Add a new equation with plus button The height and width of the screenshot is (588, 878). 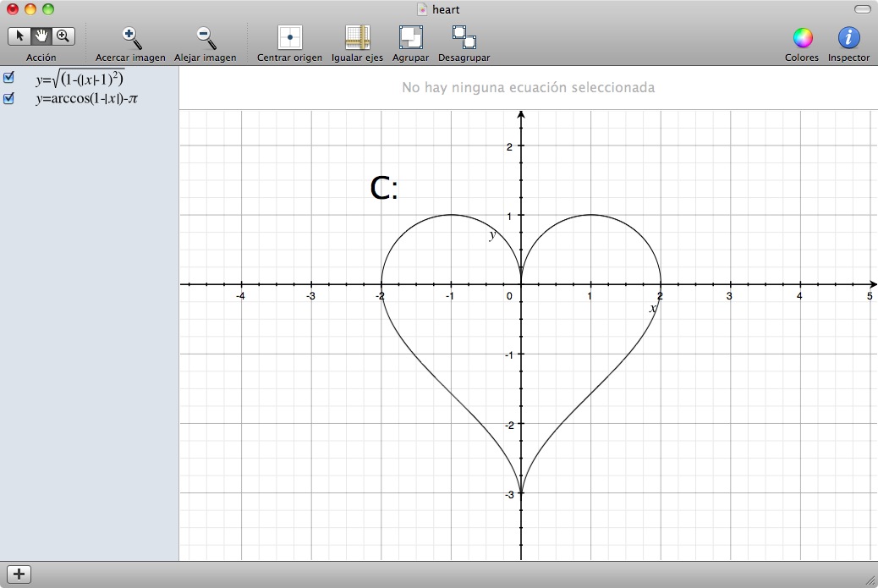pyautogui.click(x=19, y=574)
